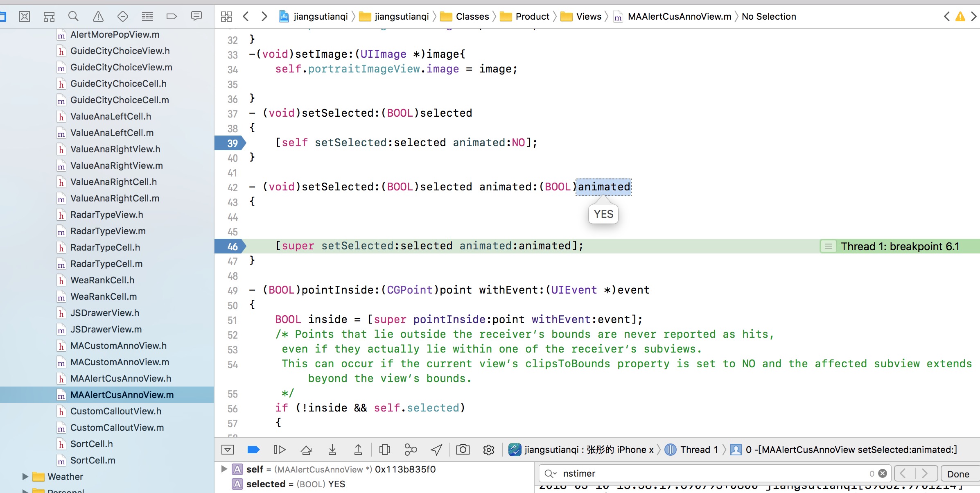Open the hierarchy navigator icon

(x=49, y=16)
